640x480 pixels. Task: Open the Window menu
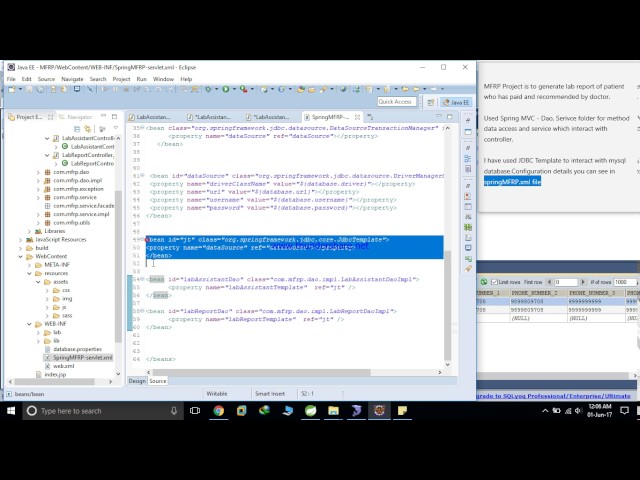163,79
